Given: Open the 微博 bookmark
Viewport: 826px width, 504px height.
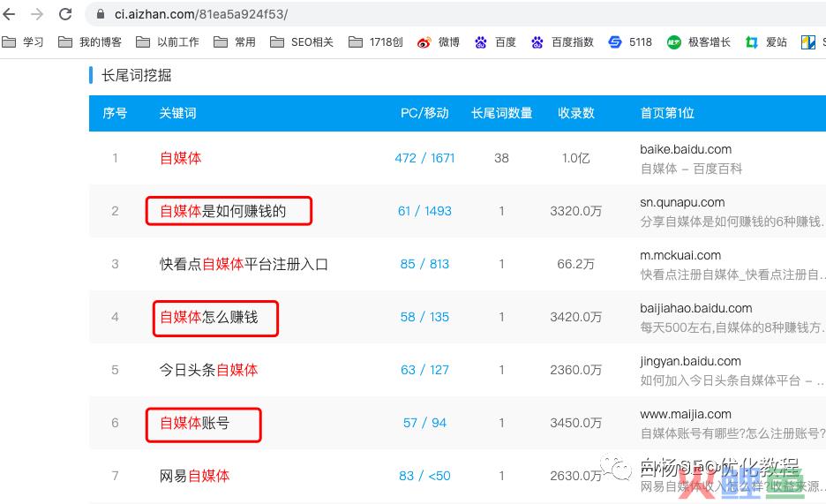Looking at the screenshot, I should [438, 42].
